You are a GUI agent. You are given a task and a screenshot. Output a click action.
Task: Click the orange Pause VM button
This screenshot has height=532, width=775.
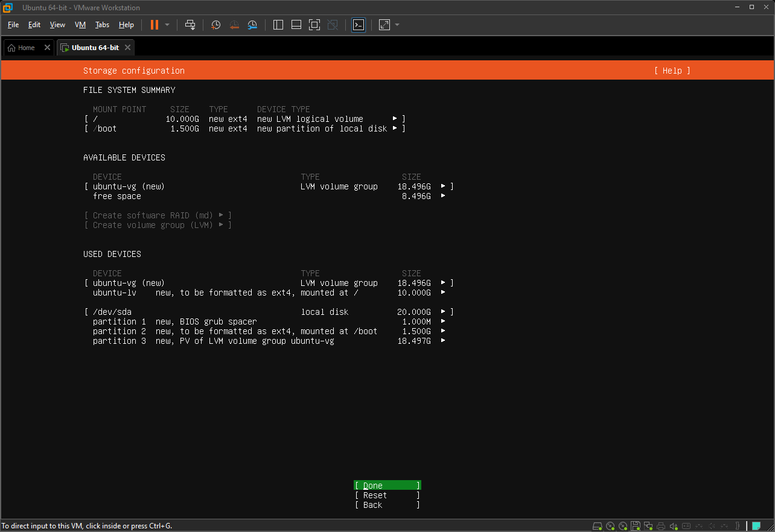pyautogui.click(x=155, y=25)
